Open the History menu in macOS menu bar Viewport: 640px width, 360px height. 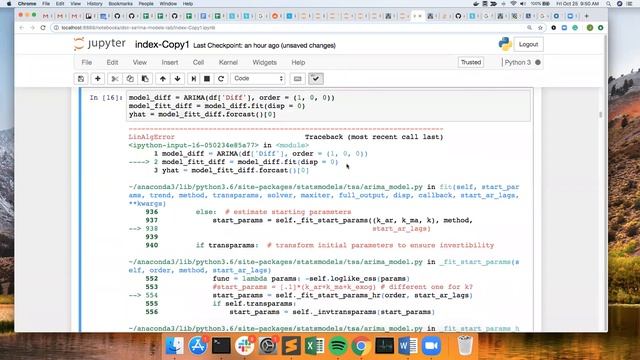[x=94, y=4]
